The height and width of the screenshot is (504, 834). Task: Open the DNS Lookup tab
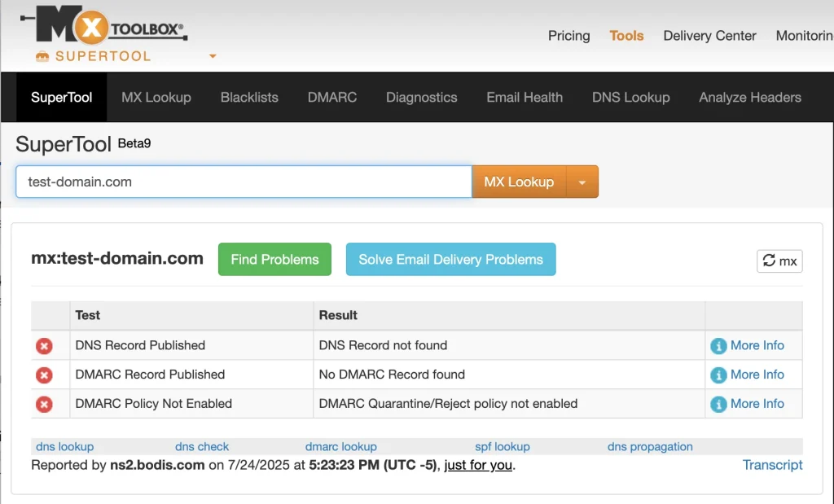click(x=631, y=97)
